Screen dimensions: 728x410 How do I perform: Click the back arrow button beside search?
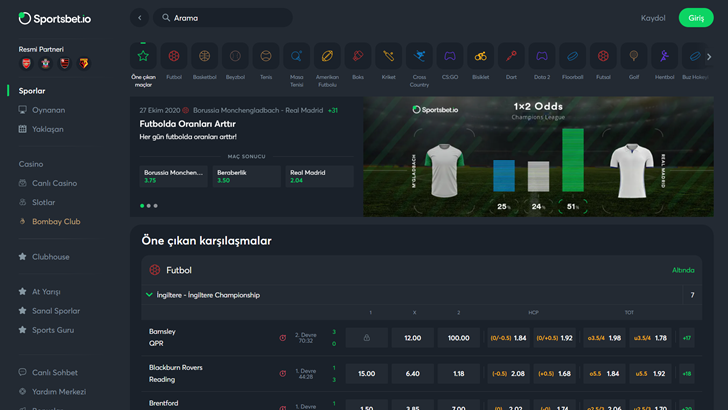[x=139, y=18]
